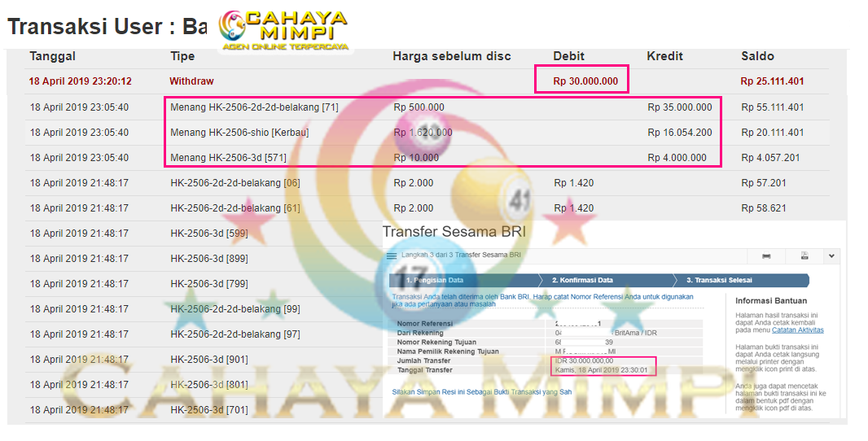This screenshot has height=441, width=868.
Task: Click the 'Harga sebelum disc' column header
Action: [x=452, y=56]
